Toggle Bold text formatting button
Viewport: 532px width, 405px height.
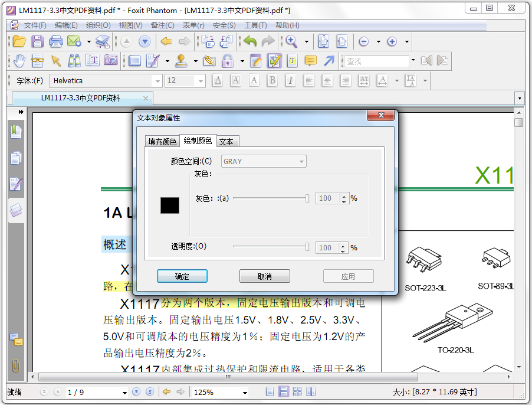click(272, 80)
